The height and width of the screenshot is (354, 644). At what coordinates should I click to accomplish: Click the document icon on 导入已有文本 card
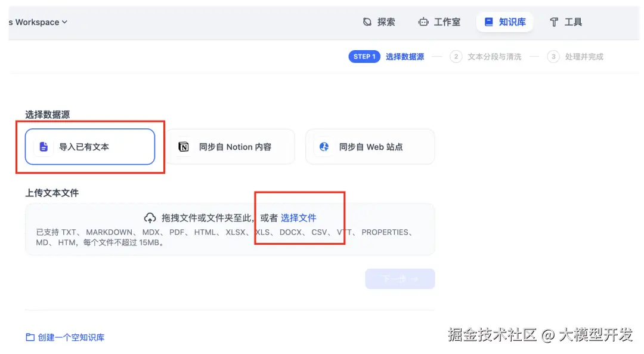pos(43,146)
